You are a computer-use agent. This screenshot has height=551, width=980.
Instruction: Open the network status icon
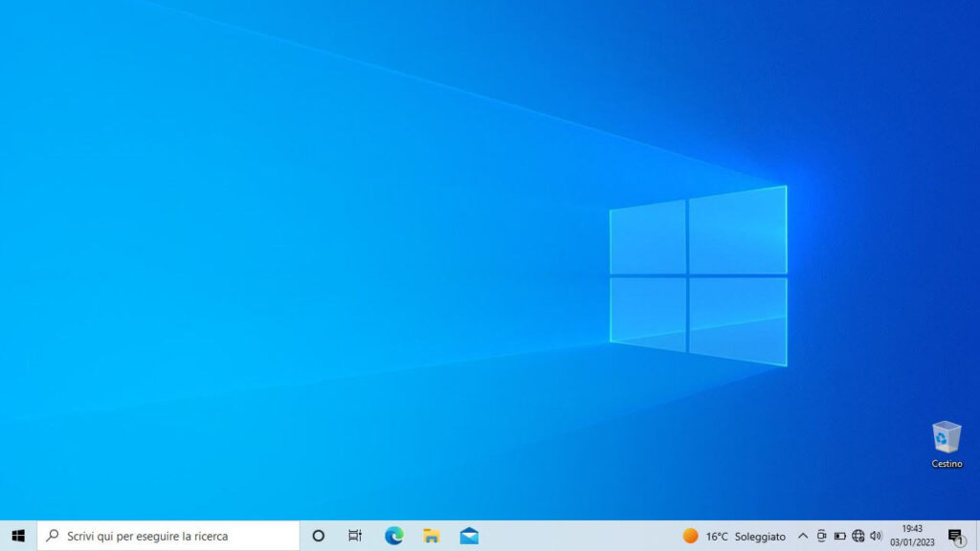pyautogui.click(x=858, y=536)
